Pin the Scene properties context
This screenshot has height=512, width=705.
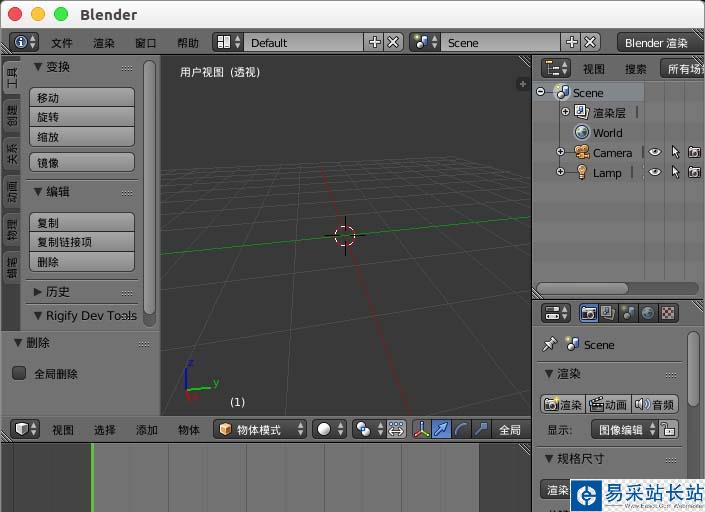[549, 344]
